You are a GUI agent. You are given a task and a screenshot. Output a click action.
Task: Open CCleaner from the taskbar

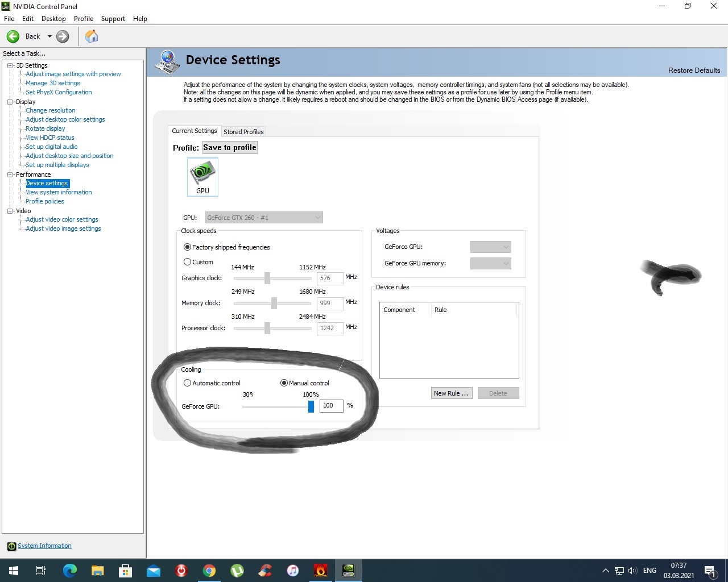click(265, 571)
